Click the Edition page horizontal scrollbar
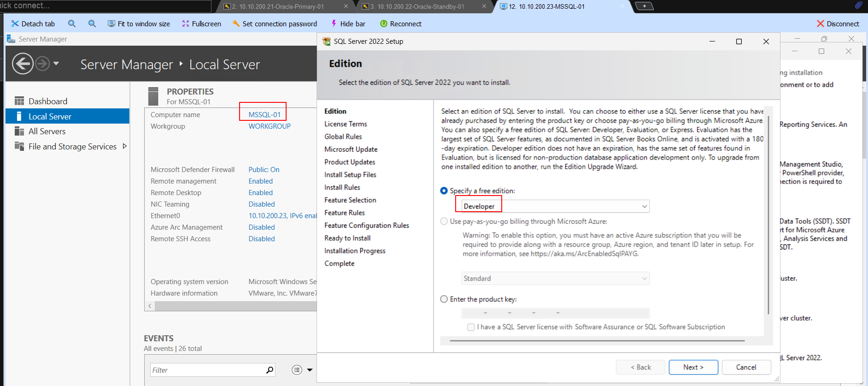This screenshot has width=868, height=386. [x=597, y=341]
